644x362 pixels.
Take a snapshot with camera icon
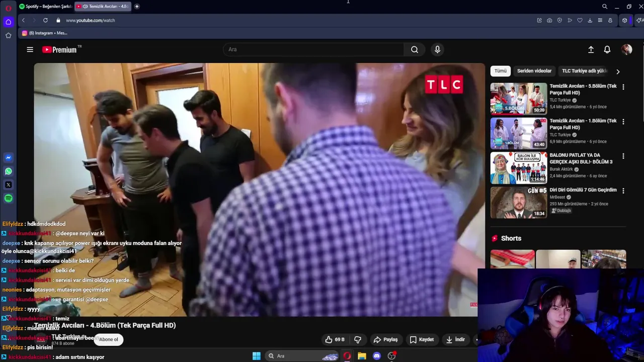pos(549,20)
